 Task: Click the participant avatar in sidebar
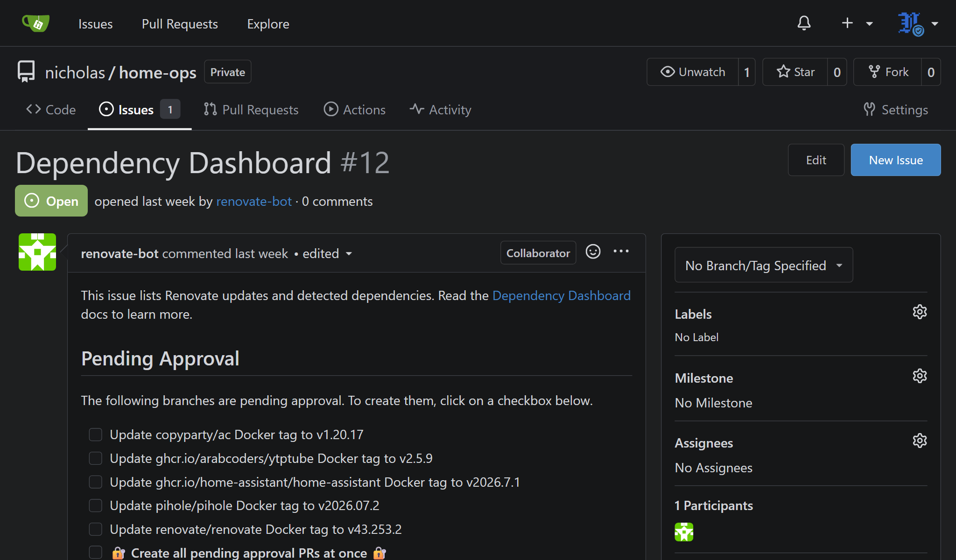click(x=684, y=532)
